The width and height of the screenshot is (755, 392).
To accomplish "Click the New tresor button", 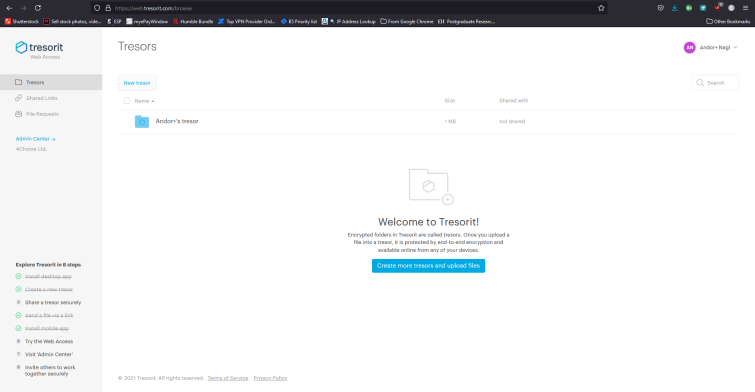I will (137, 83).
